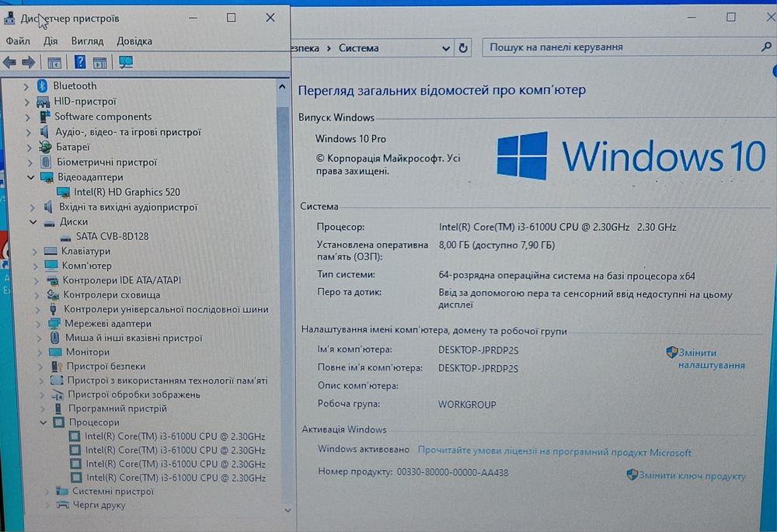This screenshot has height=532, width=777.
Task: Open the Вигляд menu
Action: coord(87,41)
